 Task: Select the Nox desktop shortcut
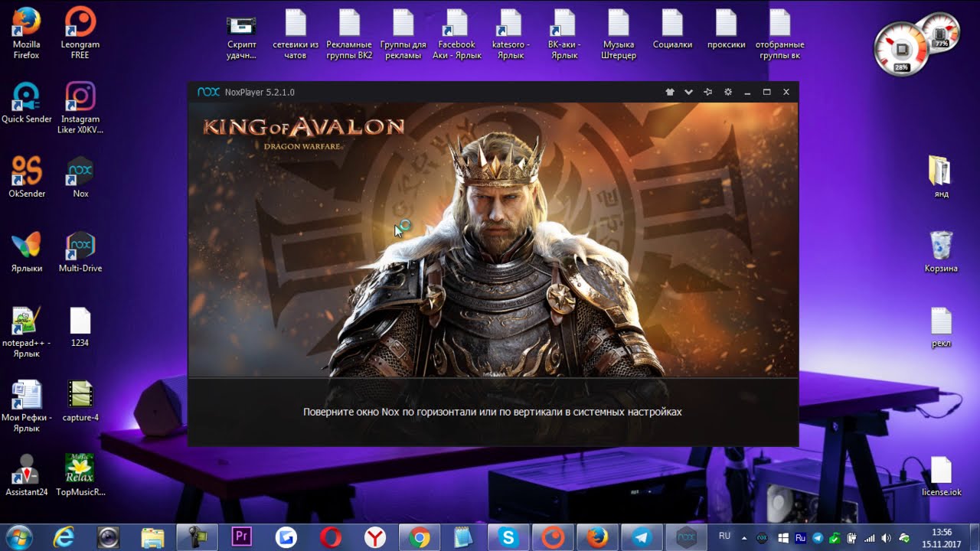pos(80,178)
